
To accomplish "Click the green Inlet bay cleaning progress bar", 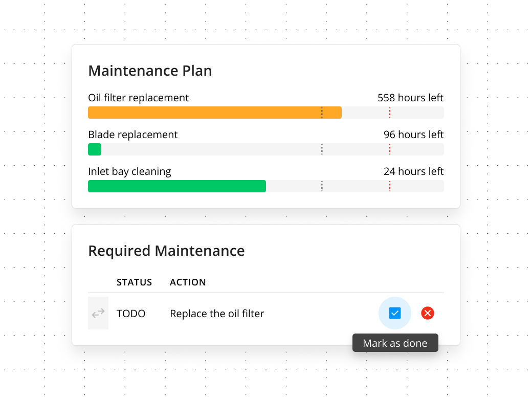I will tap(177, 186).
